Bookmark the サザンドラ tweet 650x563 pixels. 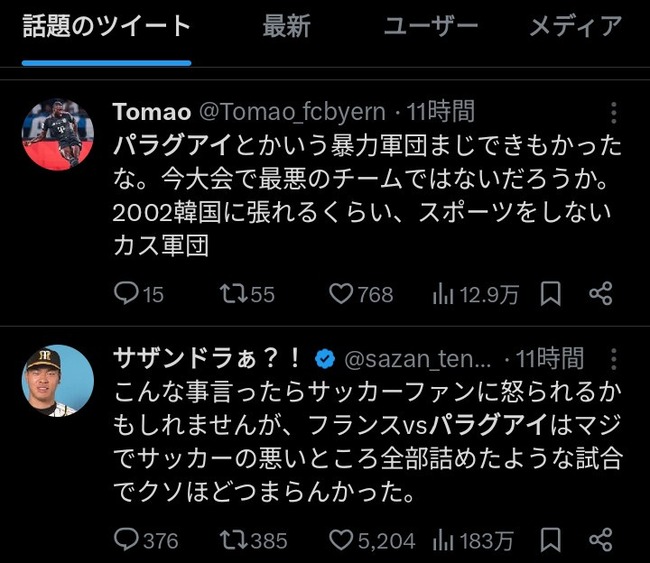[x=551, y=540]
